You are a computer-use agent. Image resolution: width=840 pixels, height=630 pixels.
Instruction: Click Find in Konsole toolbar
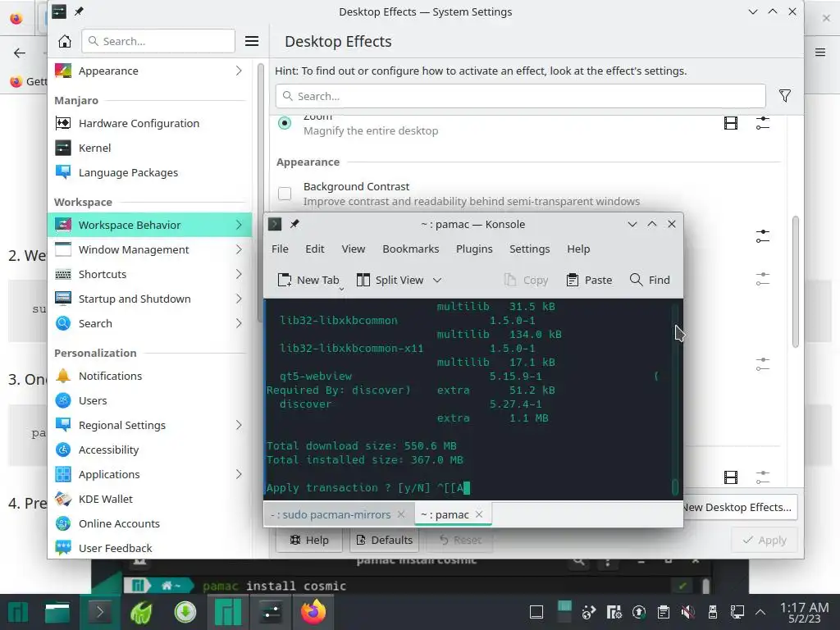650,280
